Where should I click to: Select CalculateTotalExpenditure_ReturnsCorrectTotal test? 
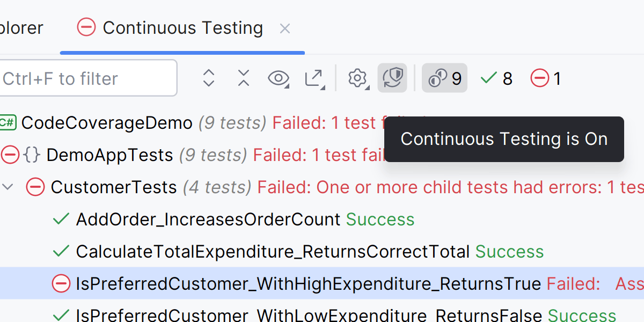273,252
